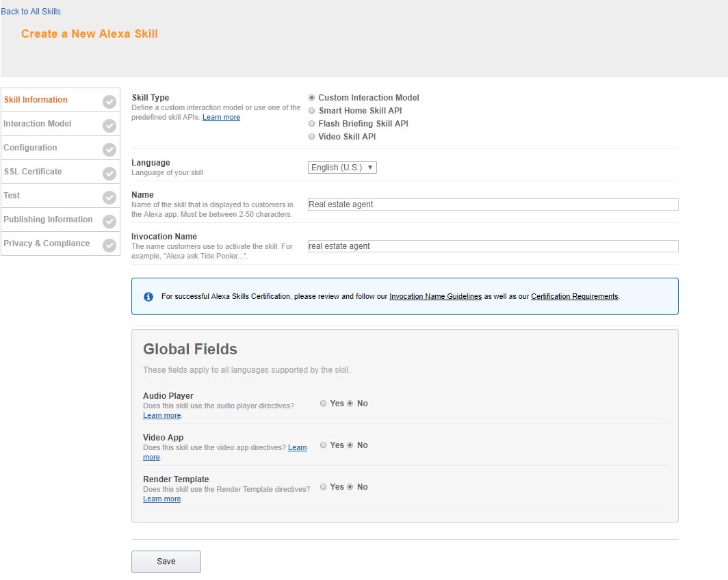The image size is (728, 580).
Task: Select Smart Home Skill API option
Action: (x=311, y=110)
